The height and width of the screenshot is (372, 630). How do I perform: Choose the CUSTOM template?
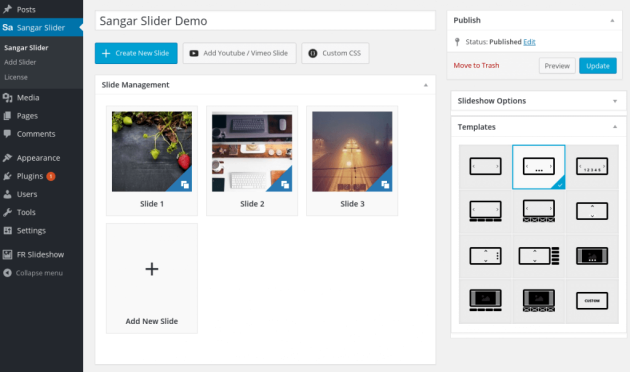click(592, 301)
